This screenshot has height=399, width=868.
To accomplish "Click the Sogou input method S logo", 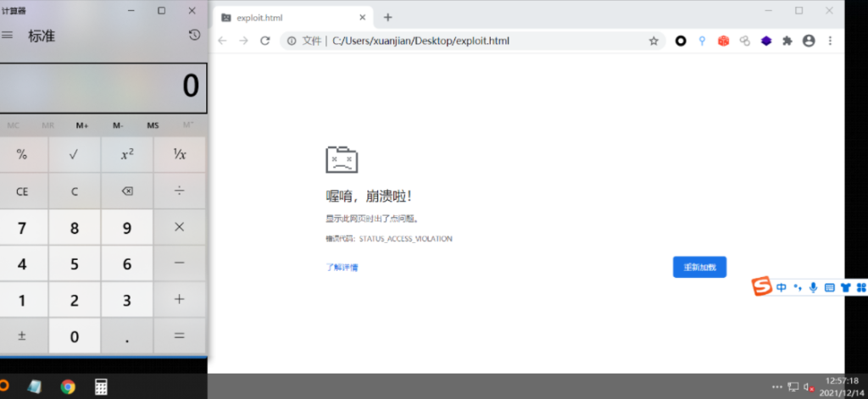I will coord(761,286).
